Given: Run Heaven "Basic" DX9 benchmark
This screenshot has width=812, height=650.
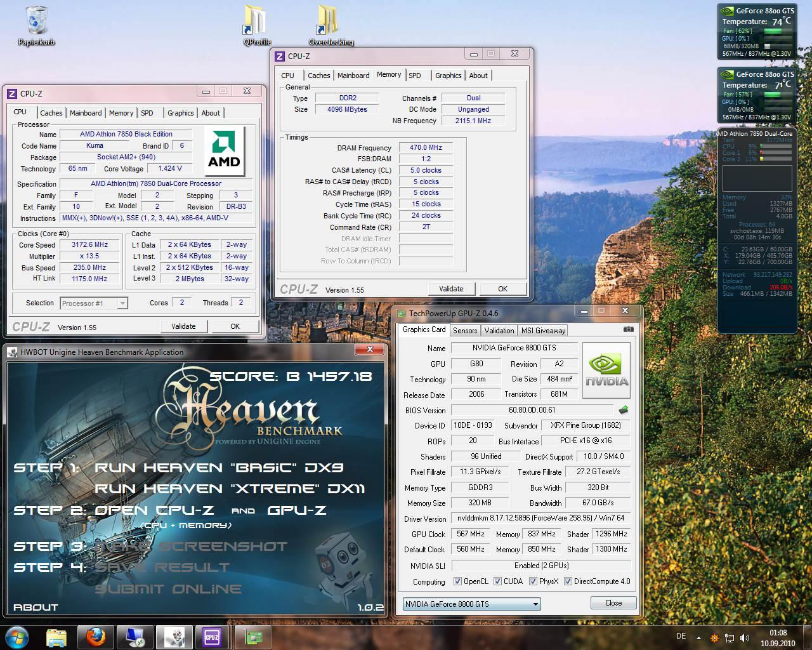Looking at the screenshot, I should (x=219, y=468).
